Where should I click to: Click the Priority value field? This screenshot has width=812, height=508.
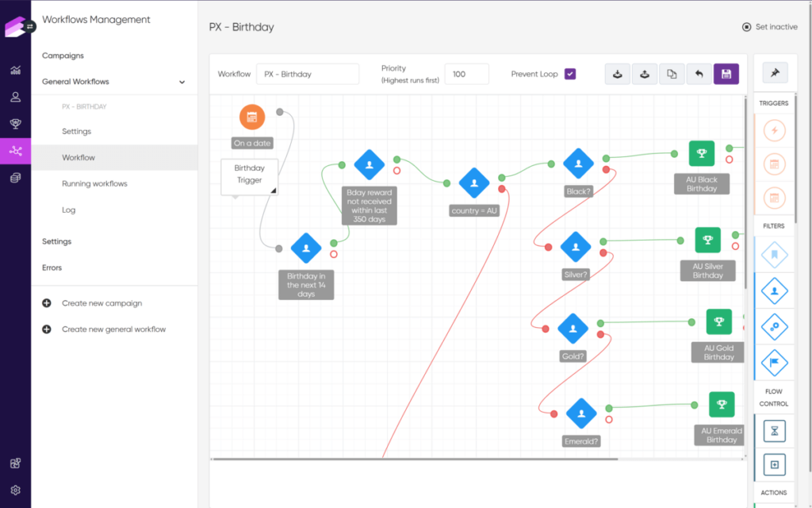(x=466, y=74)
